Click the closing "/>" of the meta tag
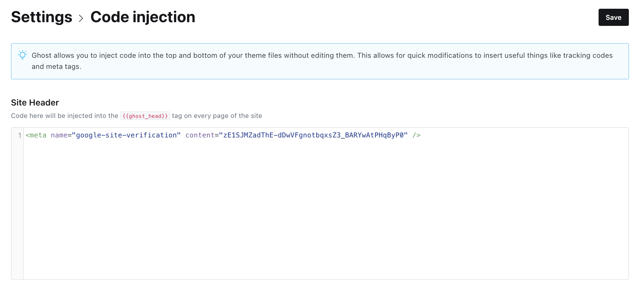This screenshot has height=292, width=644. [416, 135]
